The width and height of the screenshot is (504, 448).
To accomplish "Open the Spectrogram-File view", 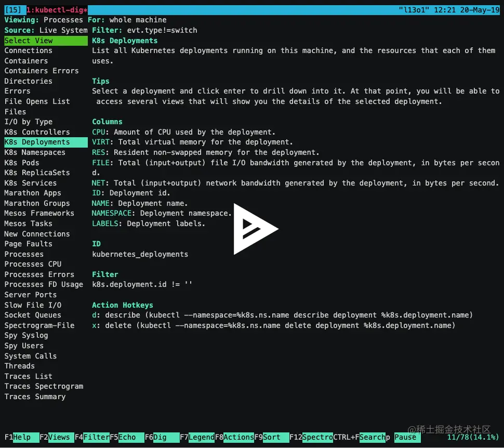I will tap(39, 325).
